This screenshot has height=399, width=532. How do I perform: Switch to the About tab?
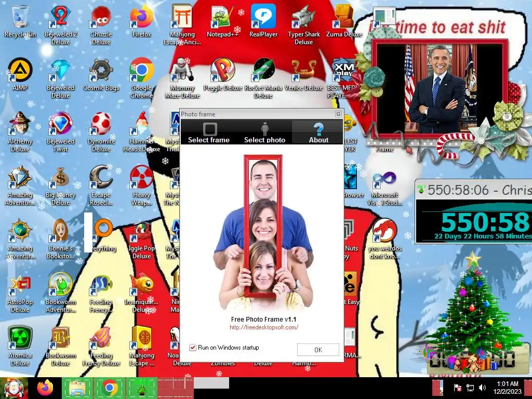(318, 132)
